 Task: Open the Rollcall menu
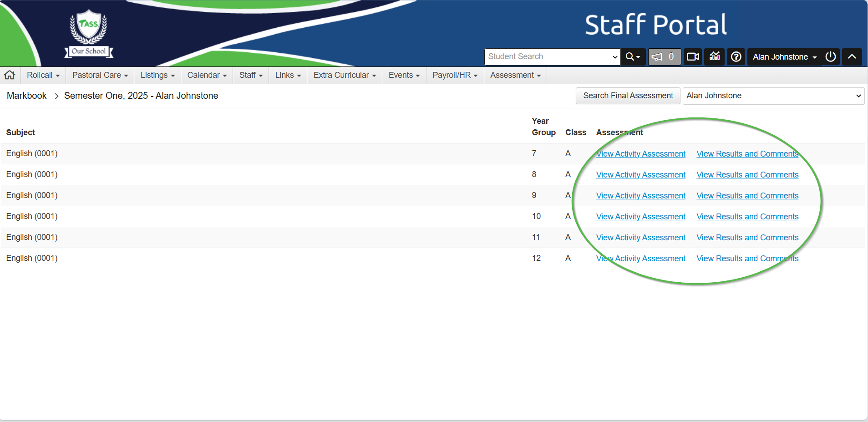tap(43, 75)
